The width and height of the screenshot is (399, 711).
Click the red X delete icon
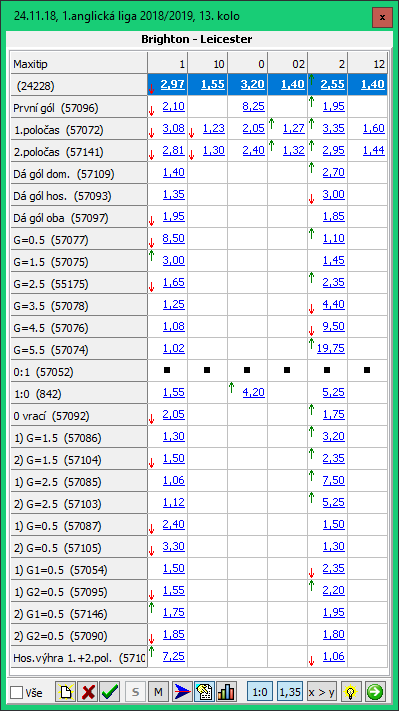click(88, 692)
